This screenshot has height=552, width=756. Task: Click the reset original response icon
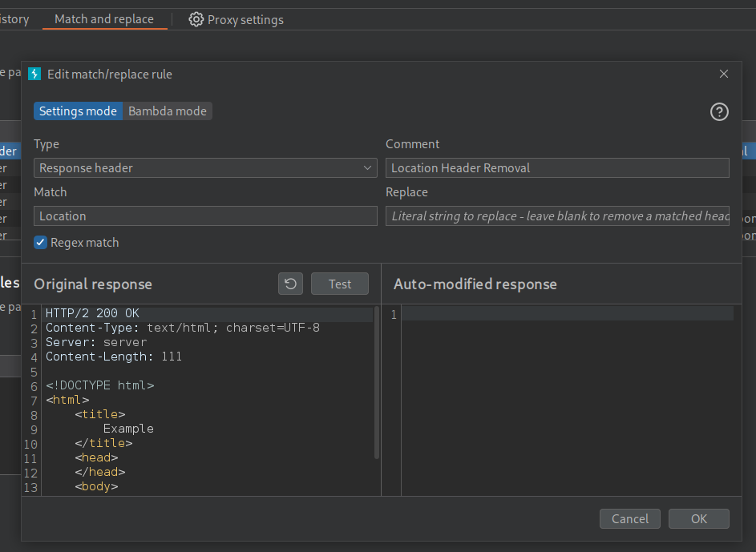click(x=290, y=284)
